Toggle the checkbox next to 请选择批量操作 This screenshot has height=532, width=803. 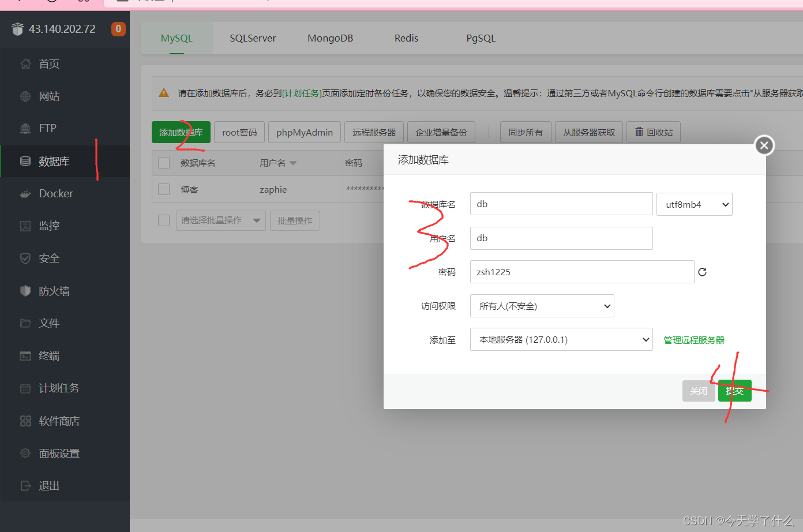[x=164, y=220]
